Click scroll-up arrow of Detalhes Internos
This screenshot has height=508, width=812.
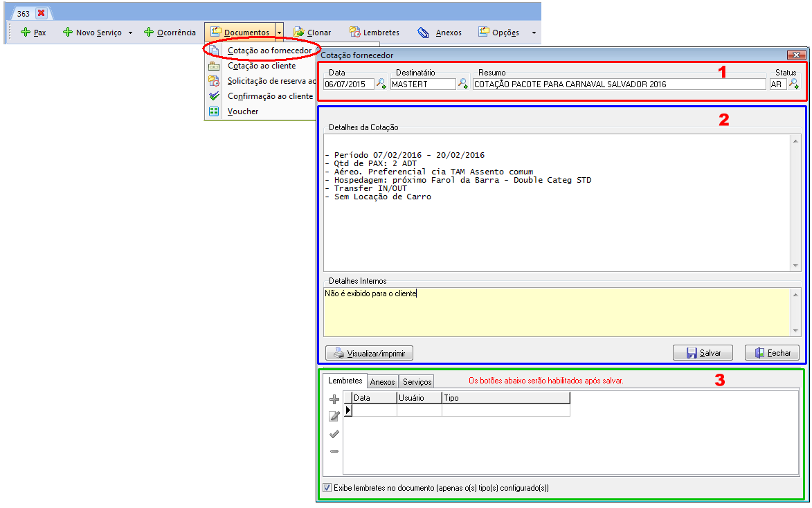click(795, 295)
